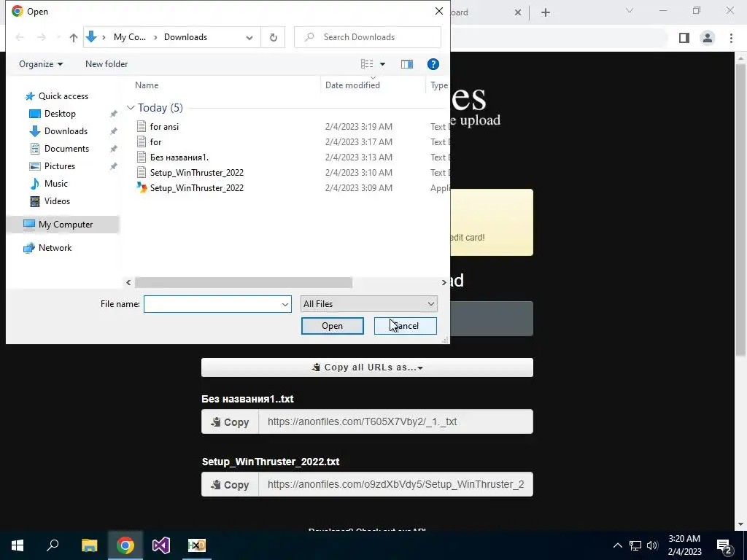Open HxD hex editor from taskbar
The image size is (747, 560).
196,545
